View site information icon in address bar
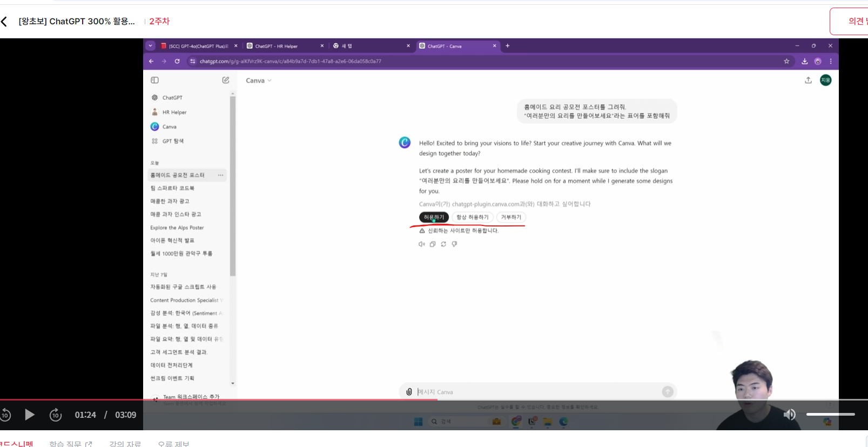 (193, 61)
